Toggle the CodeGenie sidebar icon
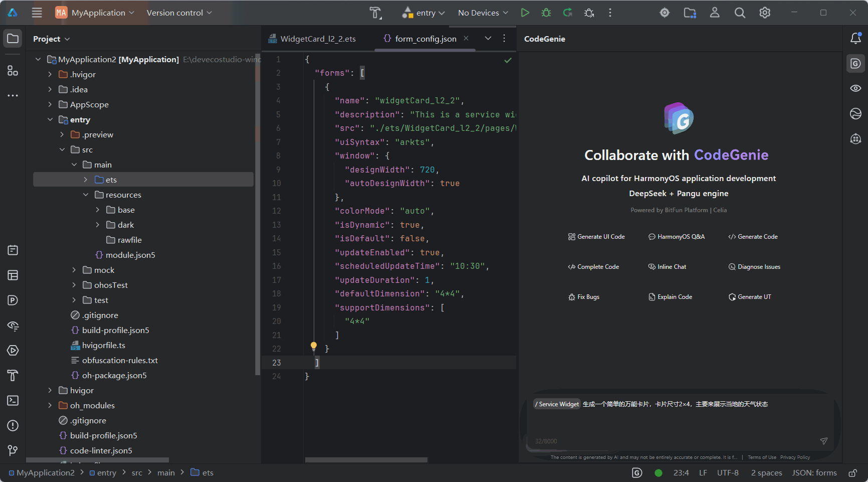 pyautogui.click(x=856, y=63)
